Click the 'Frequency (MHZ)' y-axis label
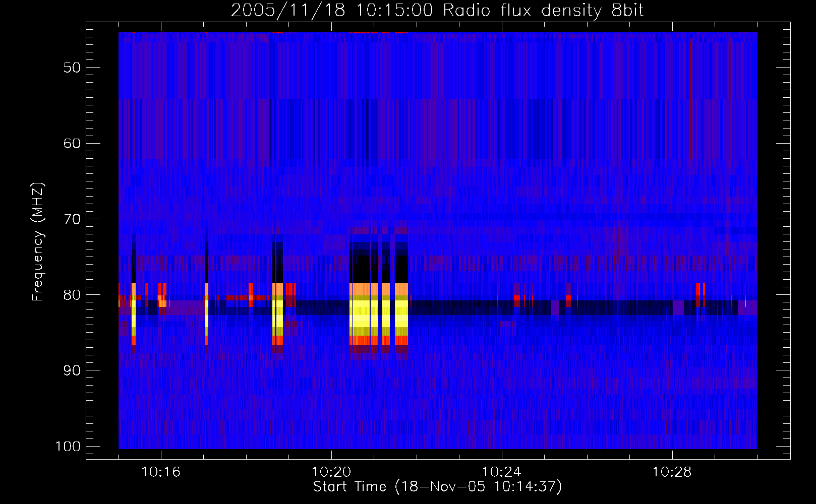The image size is (816, 504). [x=38, y=242]
